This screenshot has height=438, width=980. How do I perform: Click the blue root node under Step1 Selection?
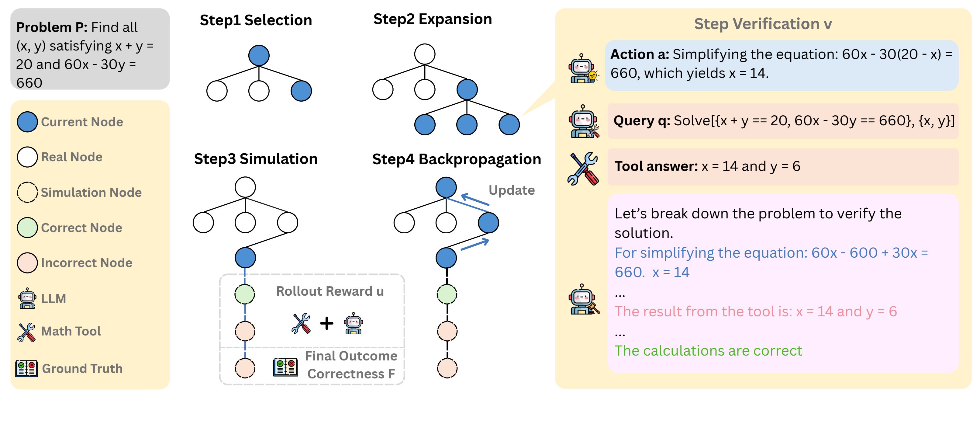(259, 56)
